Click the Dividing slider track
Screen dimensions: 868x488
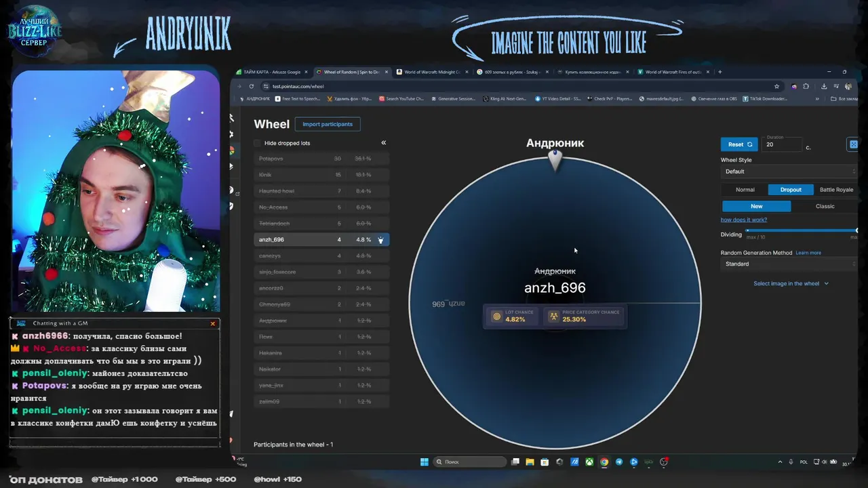(x=802, y=230)
